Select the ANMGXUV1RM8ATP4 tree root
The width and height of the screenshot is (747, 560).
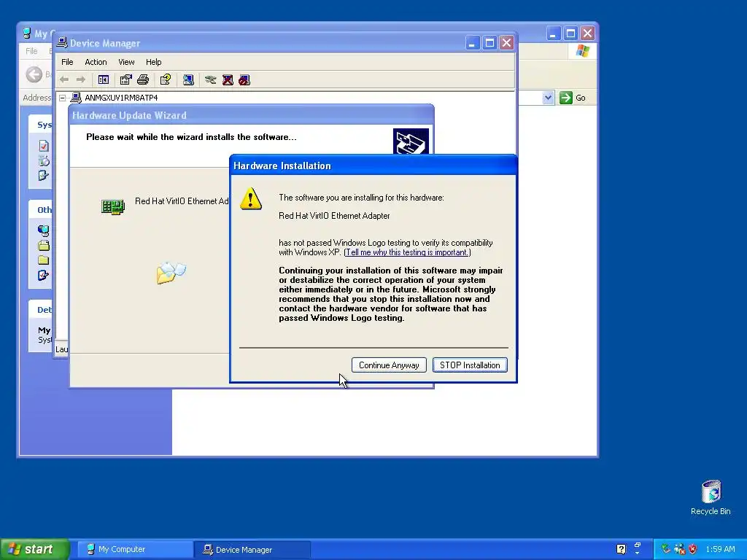(x=121, y=98)
